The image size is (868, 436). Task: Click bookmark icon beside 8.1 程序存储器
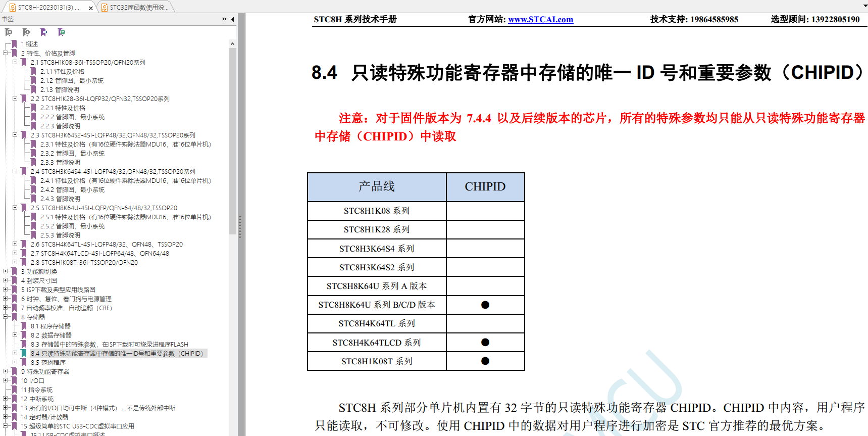[x=24, y=326]
